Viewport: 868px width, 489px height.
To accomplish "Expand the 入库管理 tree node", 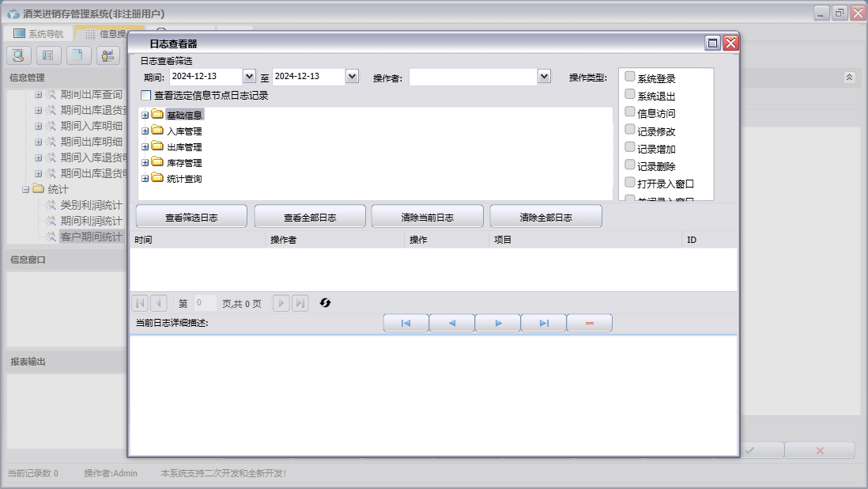I will tap(145, 131).
